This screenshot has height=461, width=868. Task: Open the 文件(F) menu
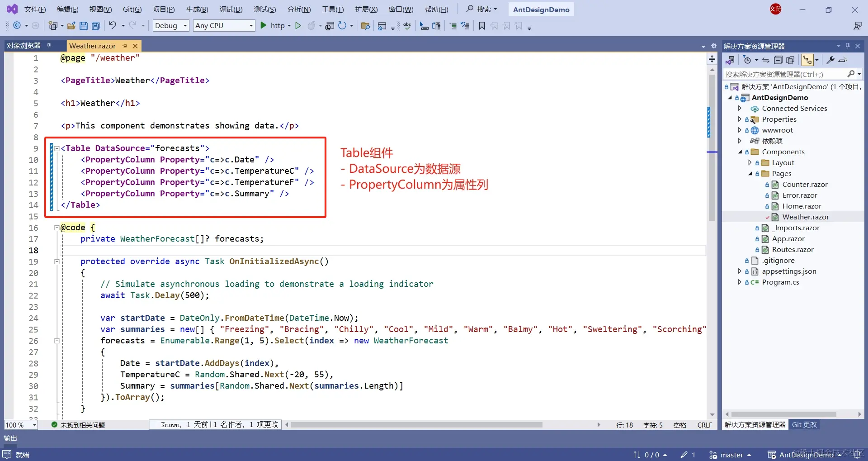[35, 10]
